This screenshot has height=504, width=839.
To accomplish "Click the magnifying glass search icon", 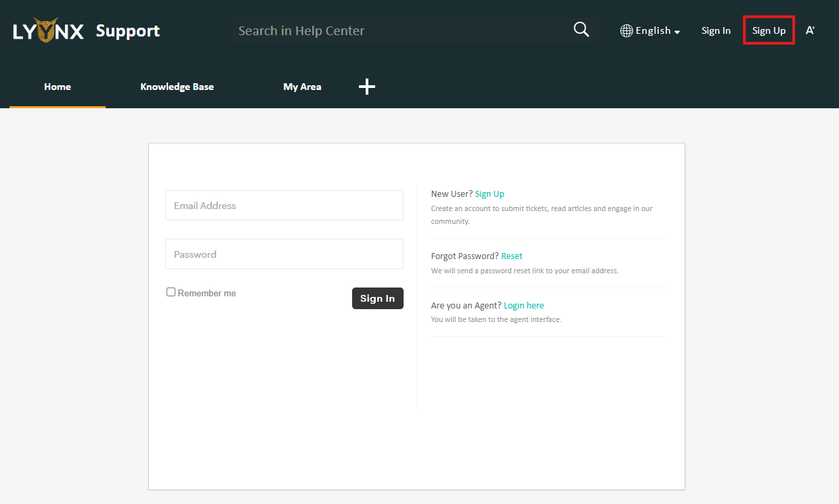I will [581, 30].
